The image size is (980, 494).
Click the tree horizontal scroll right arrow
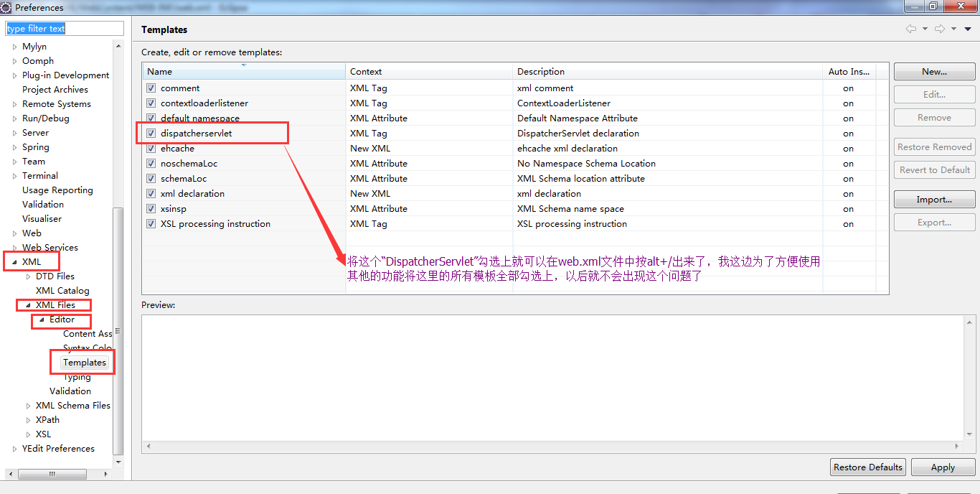(x=106, y=474)
